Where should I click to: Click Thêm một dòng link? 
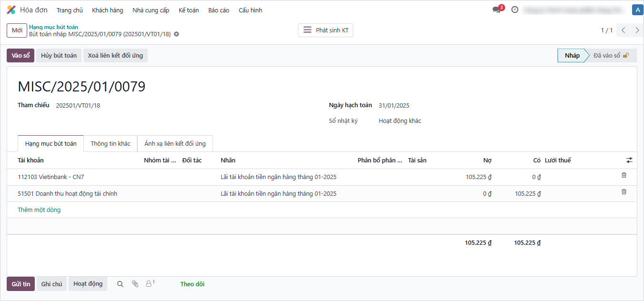[x=39, y=210]
